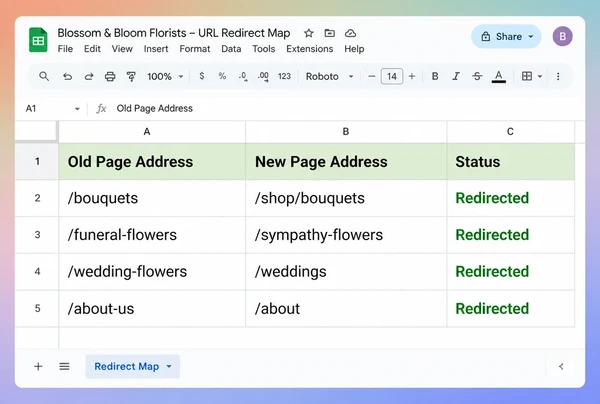Open the Format menu
Screen dimensions: 600x404
[x=195, y=49]
